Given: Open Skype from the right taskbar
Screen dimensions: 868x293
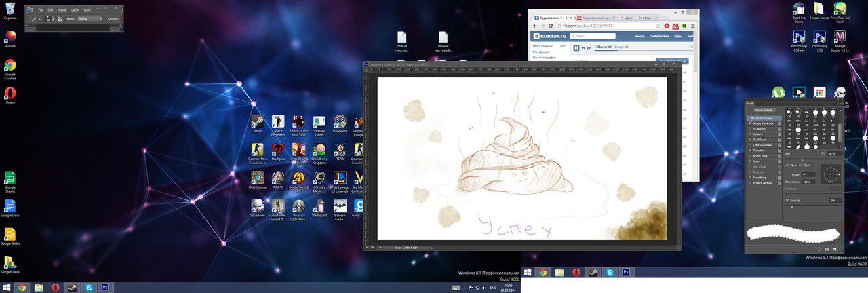Looking at the screenshot, I should [610, 273].
